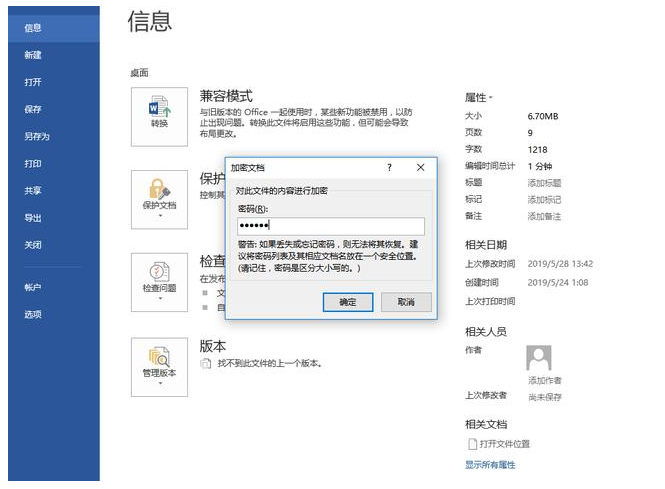
Task: Open 帐户 in the sidebar
Action: tap(54, 288)
